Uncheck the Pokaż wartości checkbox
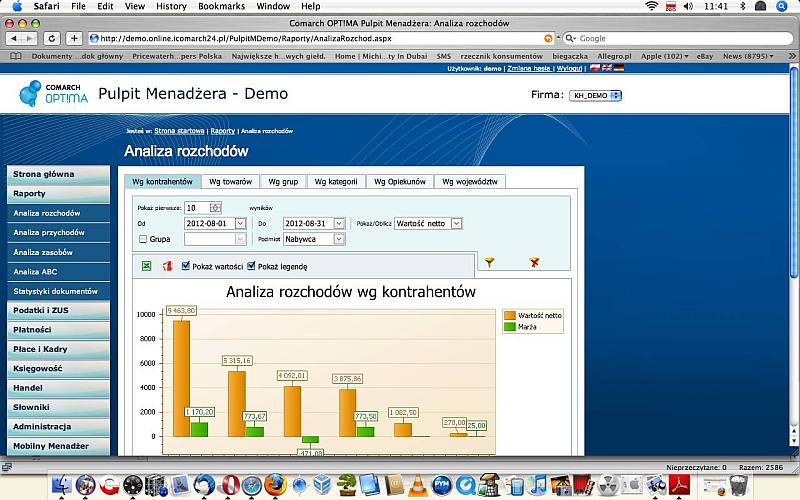Screen dimensions: 800x500 [x=186, y=266]
